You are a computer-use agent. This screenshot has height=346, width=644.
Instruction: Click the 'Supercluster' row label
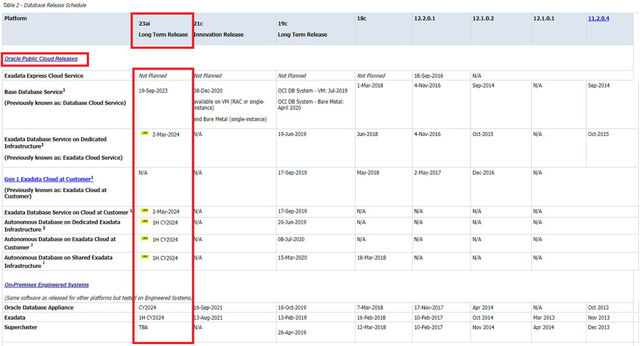tap(21, 327)
